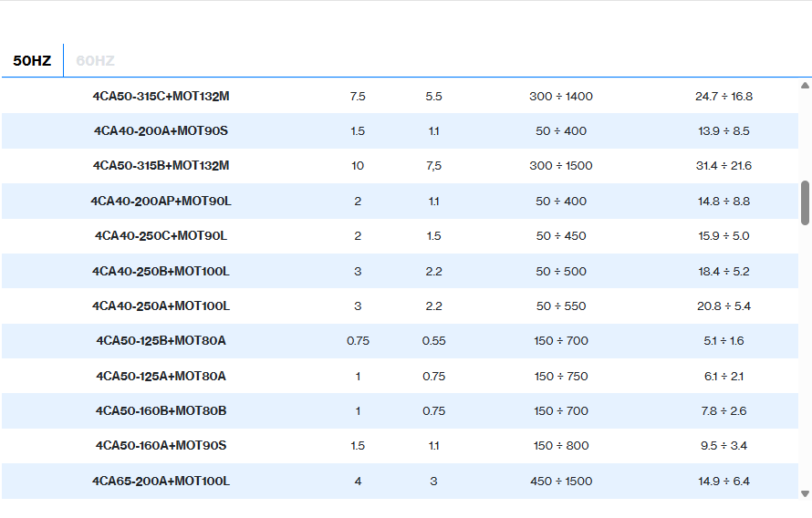Switch to the 50HZ tab
The image size is (812, 518).
[x=32, y=61]
